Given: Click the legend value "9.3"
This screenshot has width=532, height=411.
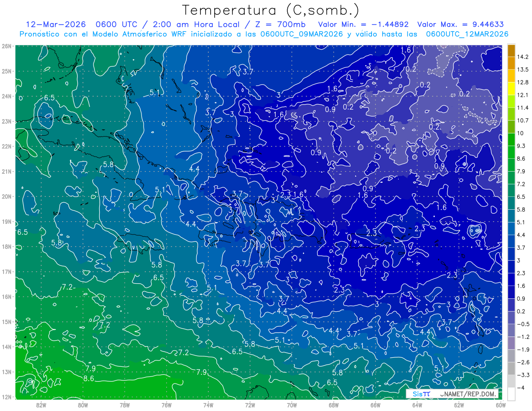Looking at the screenshot, I should pos(521,146).
